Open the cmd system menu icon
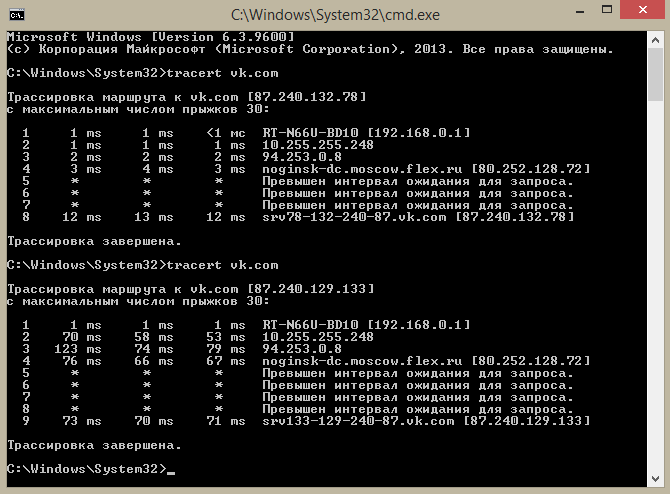 [x=17, y=15]
